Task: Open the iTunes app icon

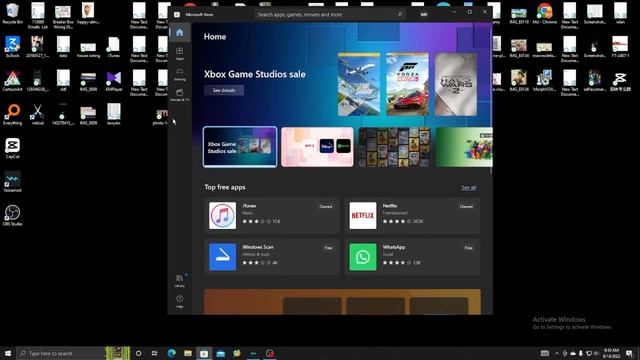Action: (x=222, y=216)
